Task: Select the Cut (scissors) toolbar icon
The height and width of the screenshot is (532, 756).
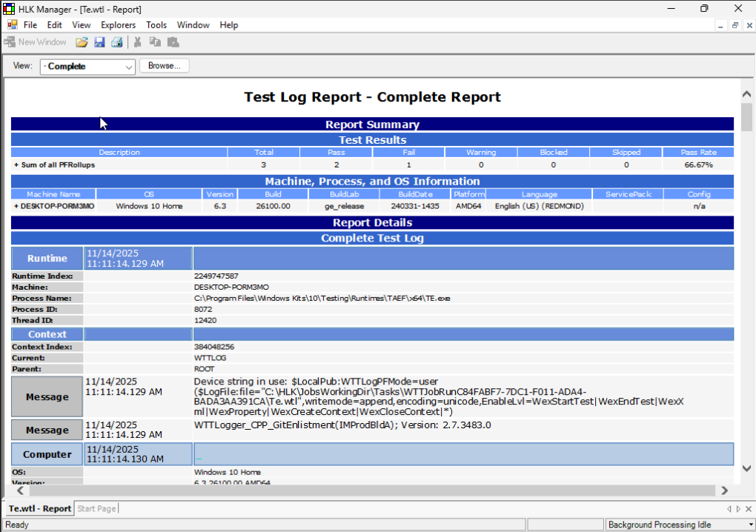Action: point(136,41)
